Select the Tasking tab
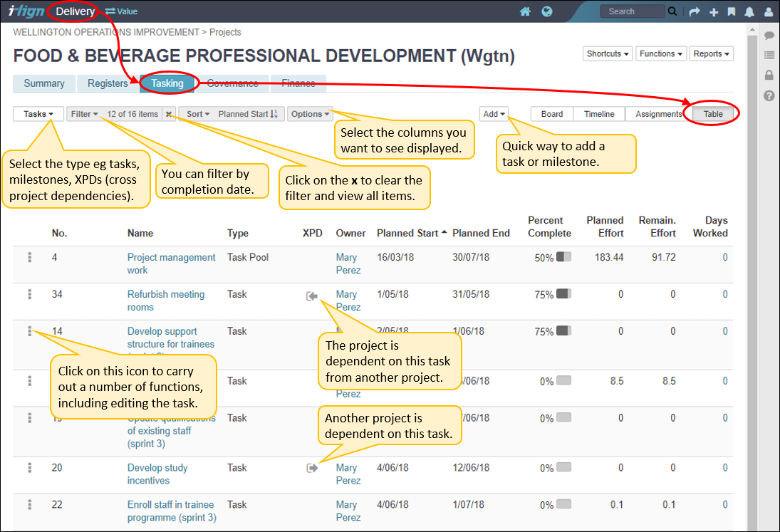 167,83
